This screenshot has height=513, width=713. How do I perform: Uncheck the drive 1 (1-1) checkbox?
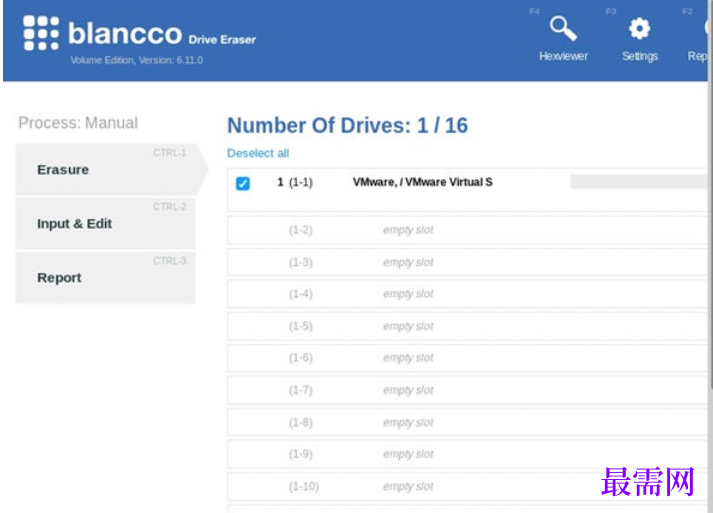coord(243,183)
